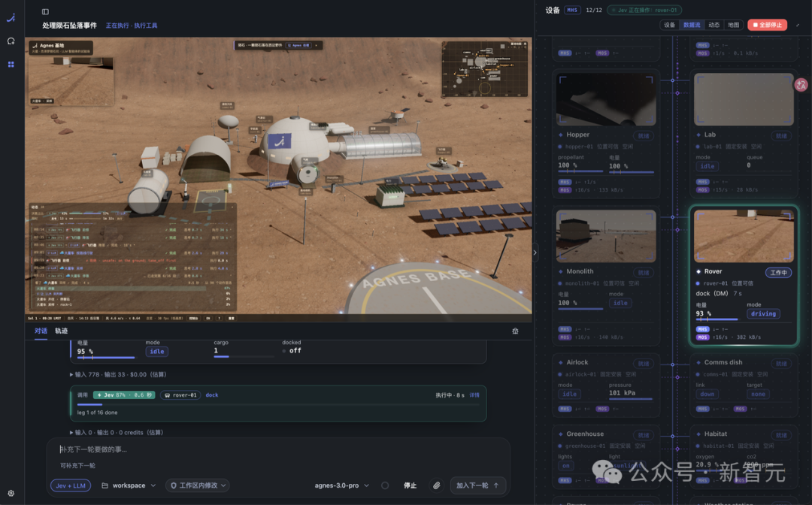812x505 pixels.
Task: Switch to the 轨迹 tab
Action: click(x=61, y=331)
